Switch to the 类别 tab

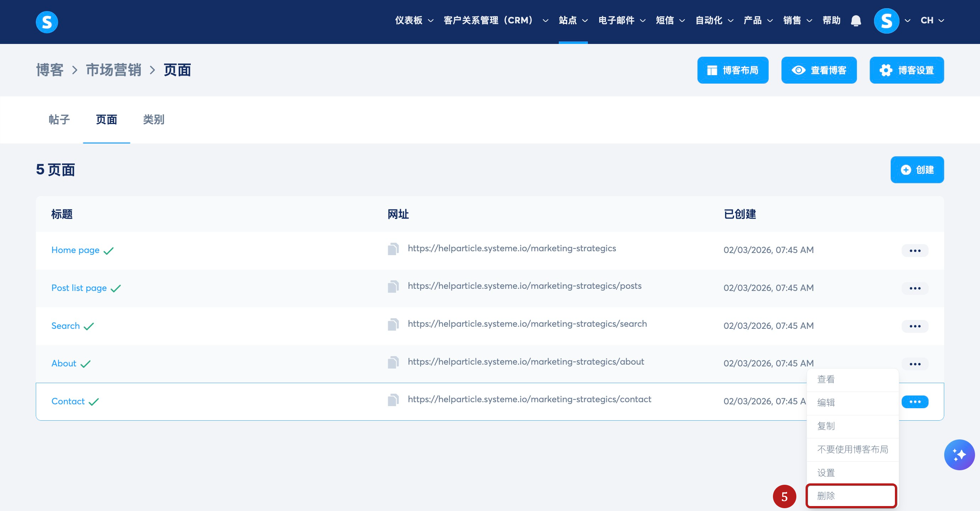[x=153, y=120]
